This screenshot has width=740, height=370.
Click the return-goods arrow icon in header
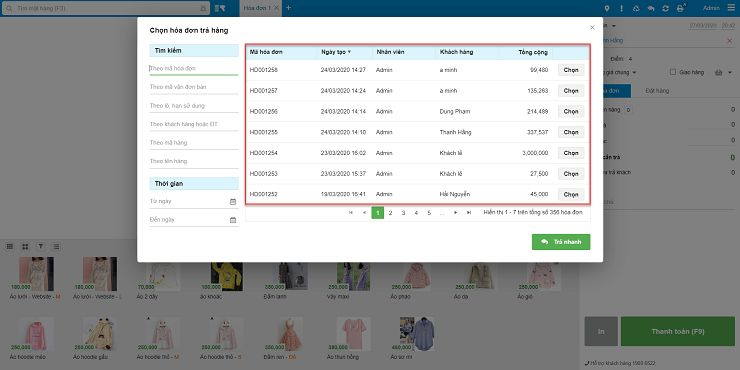(651, 8)
